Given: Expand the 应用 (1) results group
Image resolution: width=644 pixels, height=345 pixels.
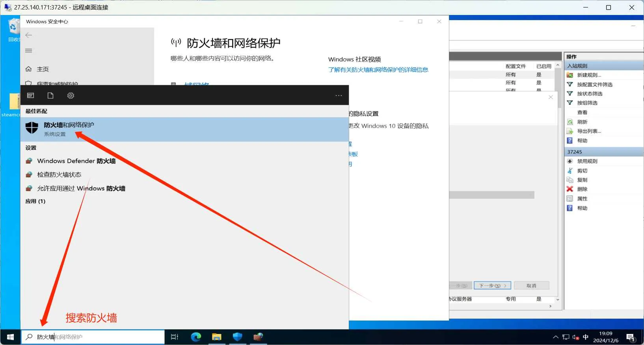Looking at the screenshot, I should point(35,201).
